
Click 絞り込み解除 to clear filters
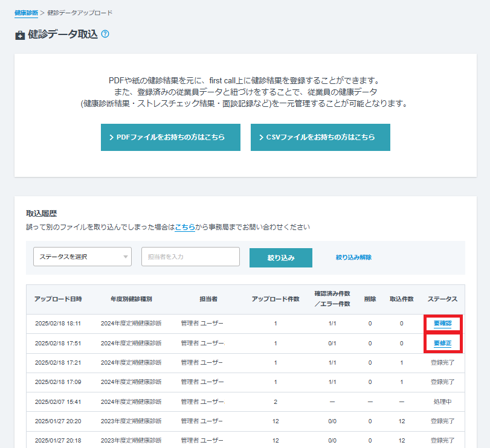(x=353, y=257)
